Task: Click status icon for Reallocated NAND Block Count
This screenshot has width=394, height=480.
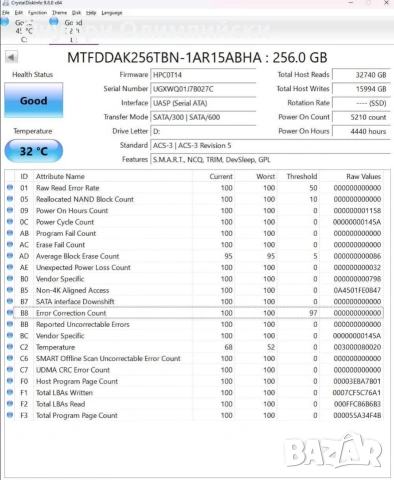Action: pos(10,199)
